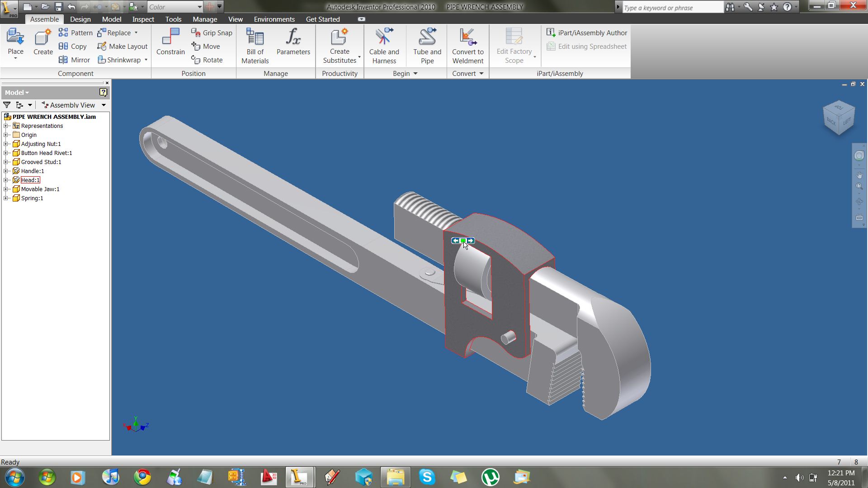Open the Model browser help icon

[x=103, y=92]
